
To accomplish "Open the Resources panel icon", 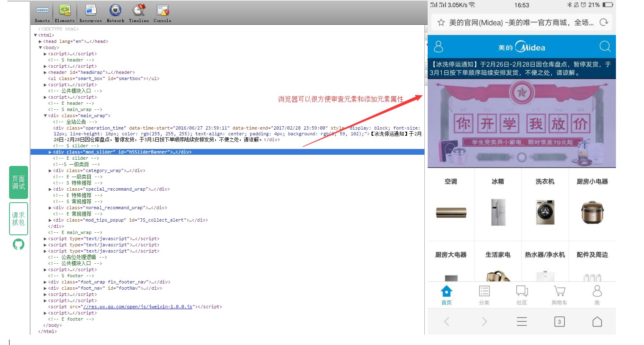I will 90,13.
